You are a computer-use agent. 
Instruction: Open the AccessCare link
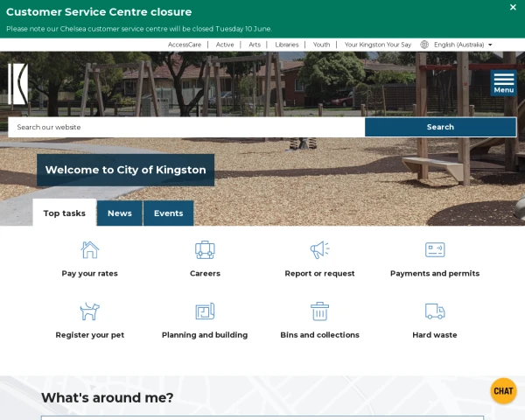(x=185, y=45)
